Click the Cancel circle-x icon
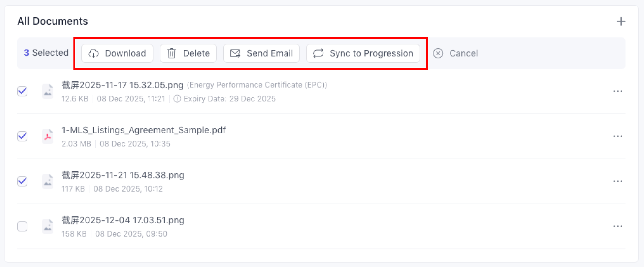 [438, 53]
